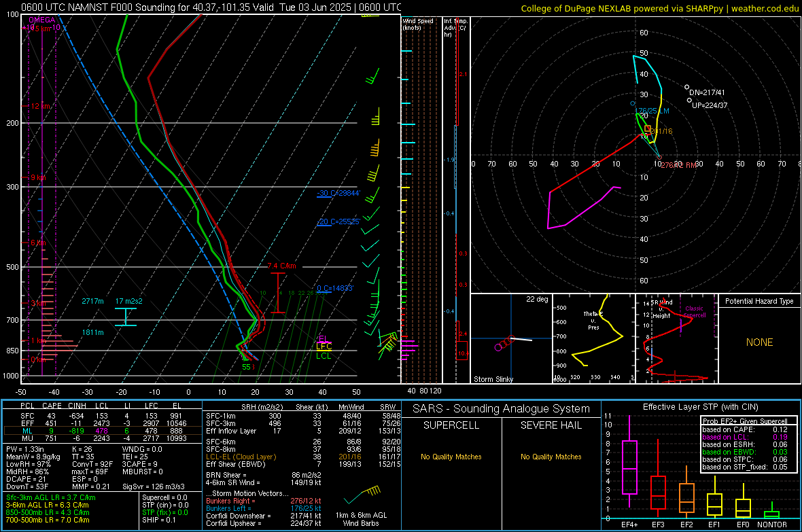The height and width of the screenshot is (532, 802).
Task: Click the Corfidi Downshear = row
Action: pos(264,516)
